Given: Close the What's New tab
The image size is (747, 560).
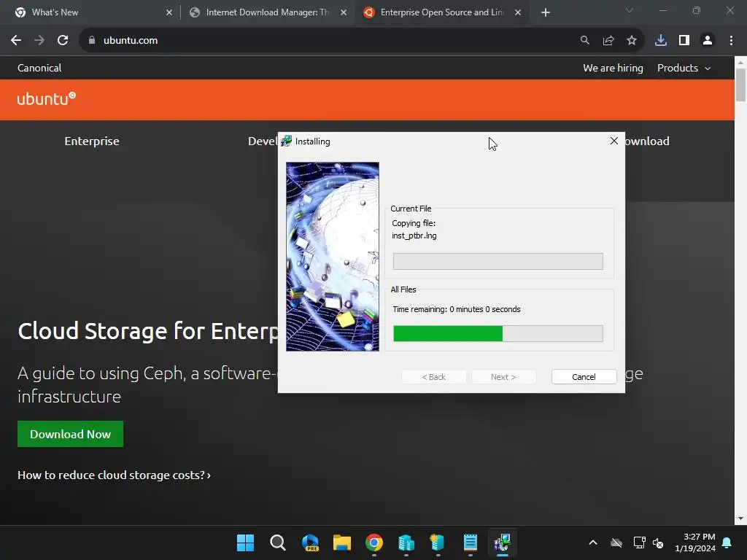Looking at the screenshot, I should (169, 12).
